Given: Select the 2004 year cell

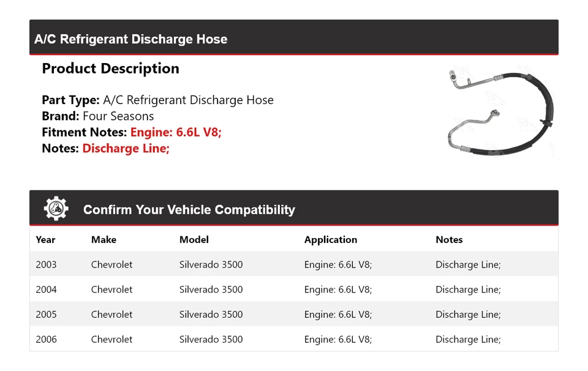Looking at the screenshot, I should [x=46, y=290].
